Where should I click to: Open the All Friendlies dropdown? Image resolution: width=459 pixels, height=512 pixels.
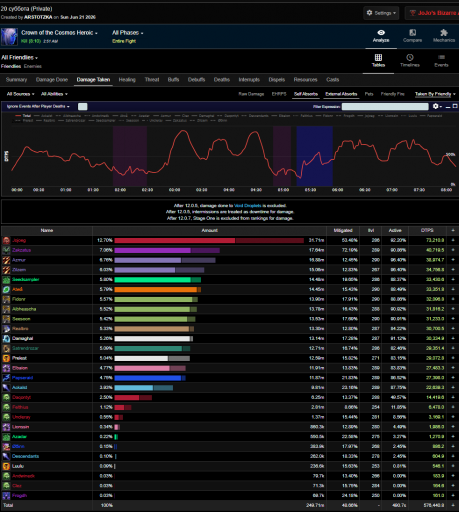click(19, 57)
